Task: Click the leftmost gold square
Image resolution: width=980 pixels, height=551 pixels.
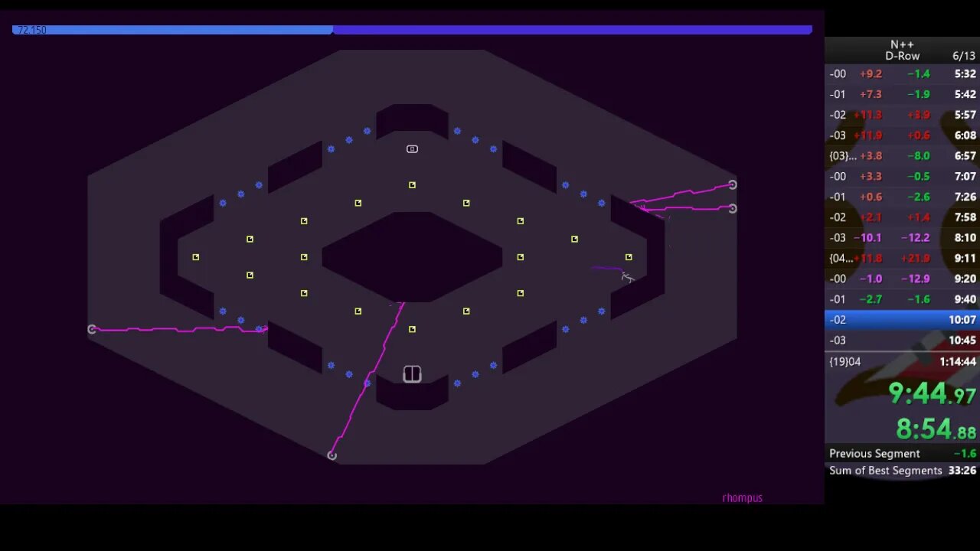Action: 196,257
